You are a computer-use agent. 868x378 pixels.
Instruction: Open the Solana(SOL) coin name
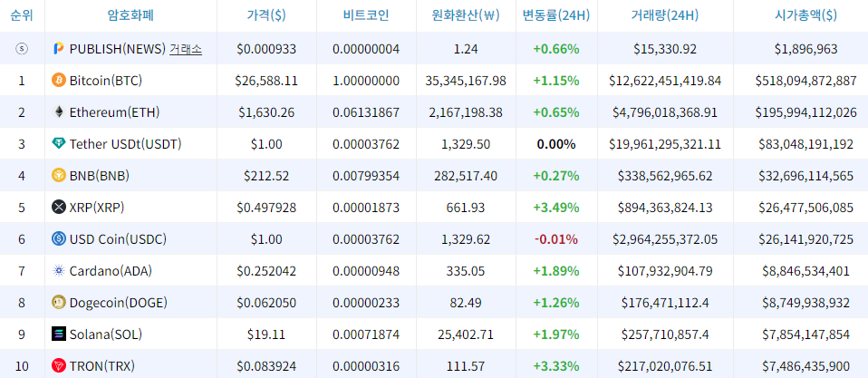tap(106, 334)
